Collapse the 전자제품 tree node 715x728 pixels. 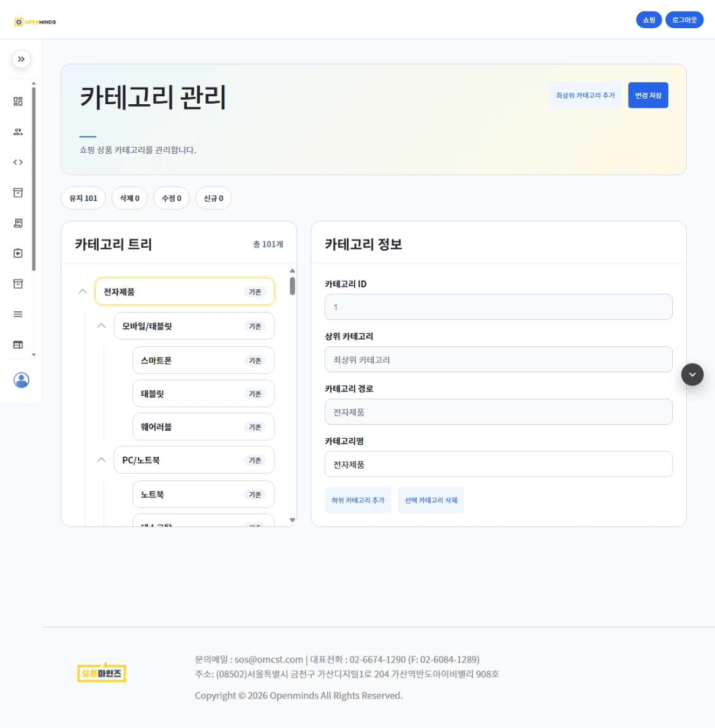(83, 292)
